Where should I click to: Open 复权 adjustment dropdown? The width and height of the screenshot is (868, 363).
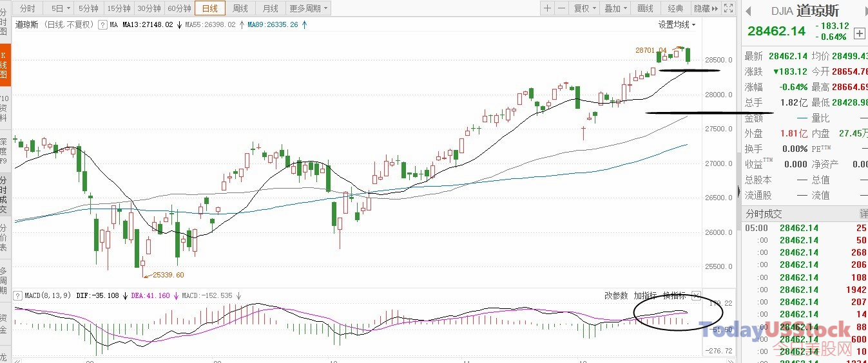(x=585, y=8)
